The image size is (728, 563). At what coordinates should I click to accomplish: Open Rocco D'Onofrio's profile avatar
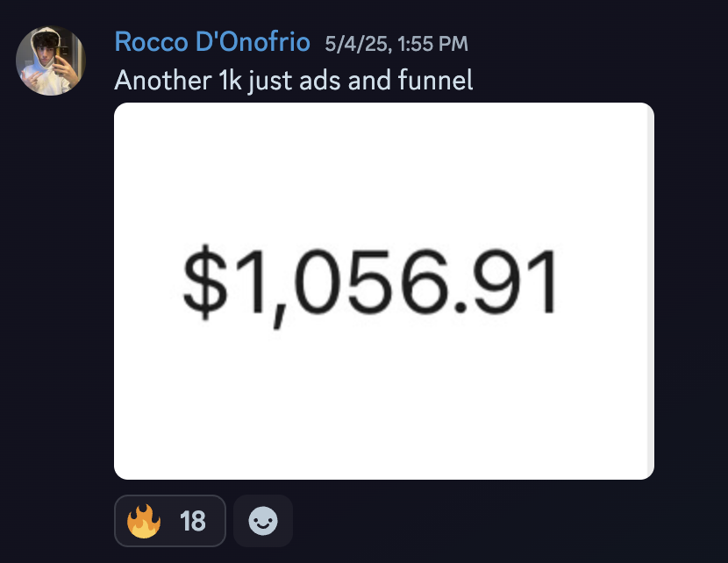pyautogui.click(x=51, y=61)
